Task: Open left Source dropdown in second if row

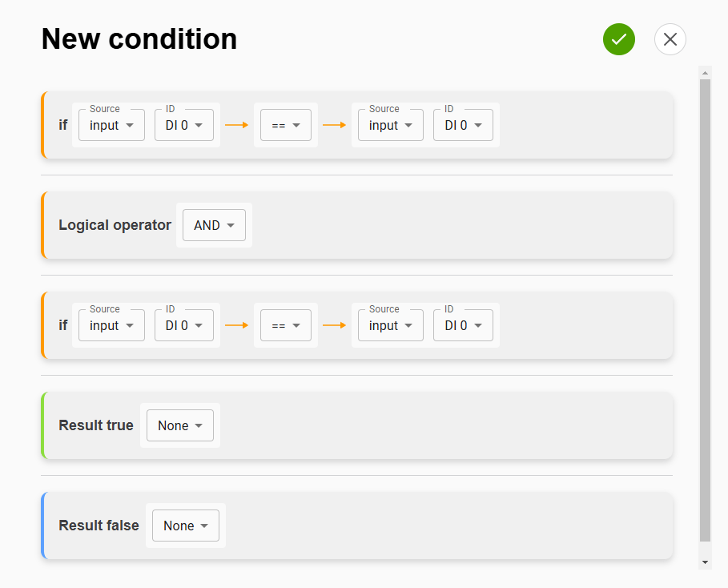Action: click(111, 325)
